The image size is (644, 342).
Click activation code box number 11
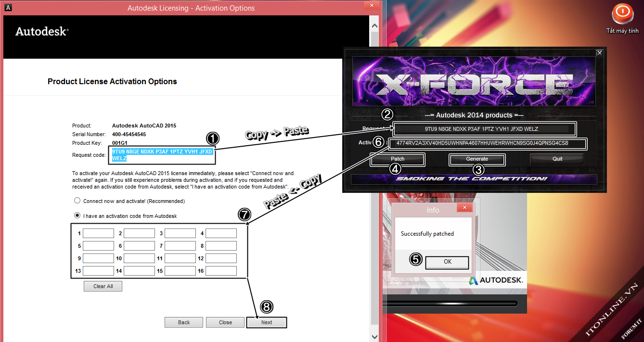(180, 258)
